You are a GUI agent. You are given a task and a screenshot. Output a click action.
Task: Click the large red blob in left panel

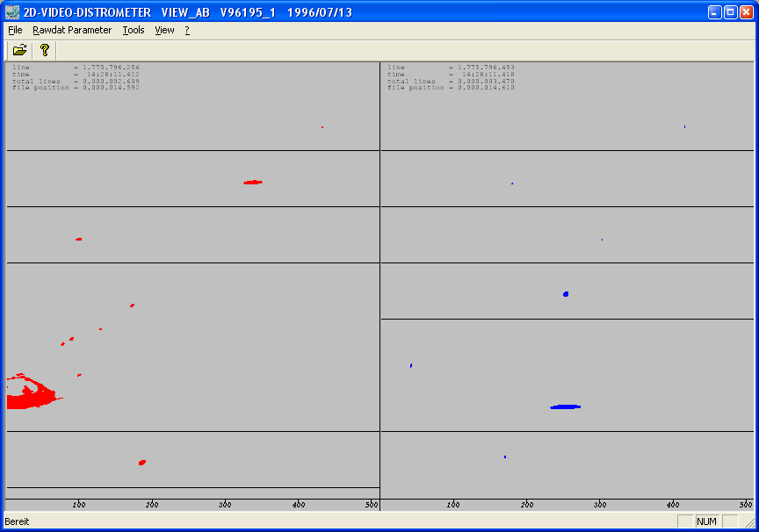pos(32,392)
